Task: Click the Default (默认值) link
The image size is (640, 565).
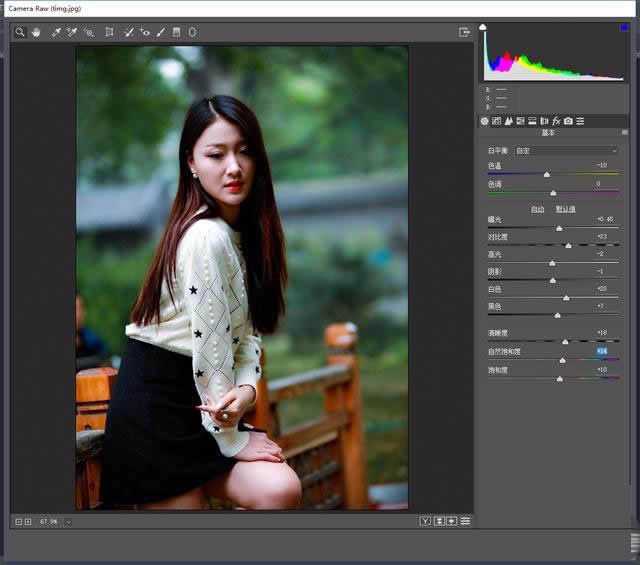Action: click(x=565, y=209)
